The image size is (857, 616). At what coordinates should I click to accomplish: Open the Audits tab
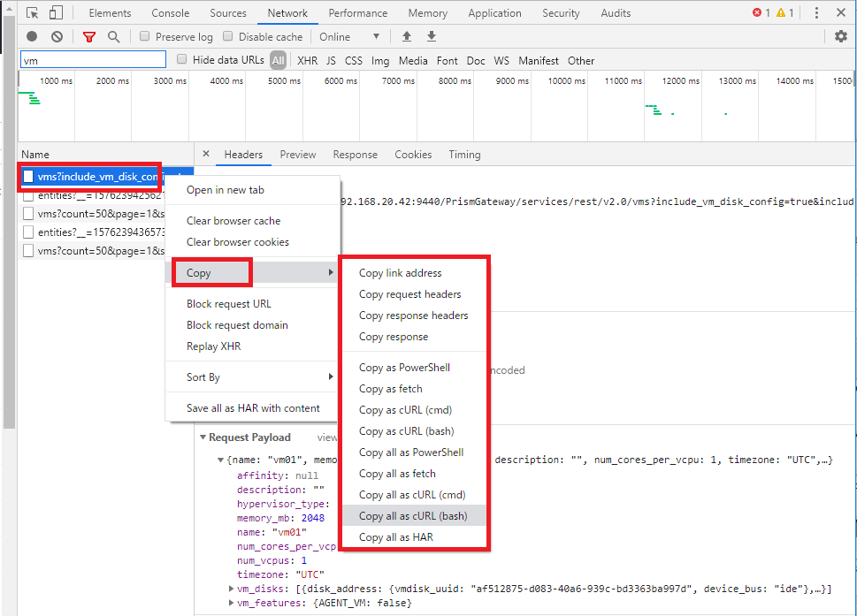pyautogui.click(x=616, y=13)
